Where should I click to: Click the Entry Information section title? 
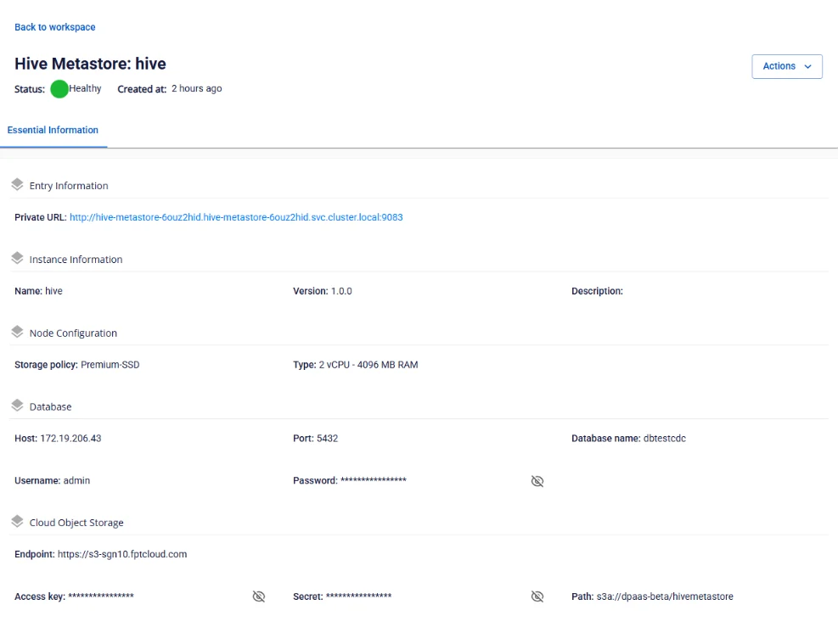point(69,186)
